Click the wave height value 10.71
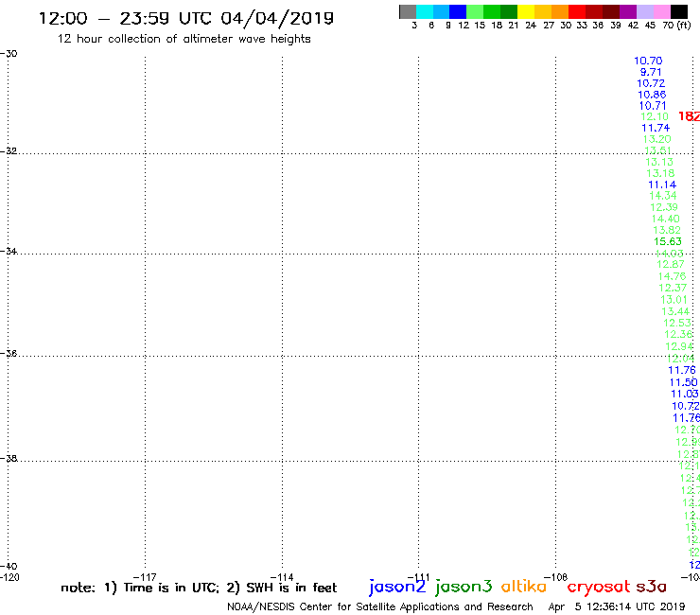This screenshot has height=615, width=700. coord(653,106)
